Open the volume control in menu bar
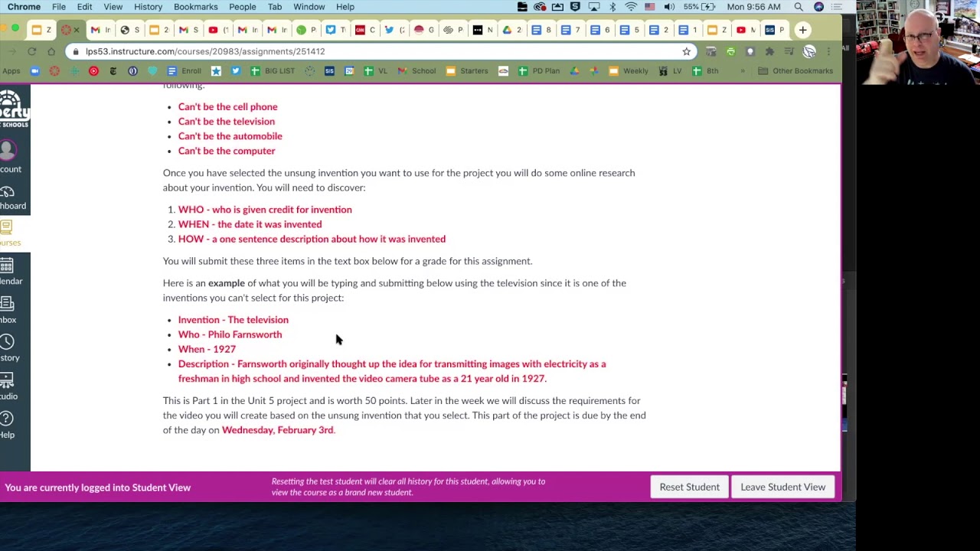 (x=669, y=7)
